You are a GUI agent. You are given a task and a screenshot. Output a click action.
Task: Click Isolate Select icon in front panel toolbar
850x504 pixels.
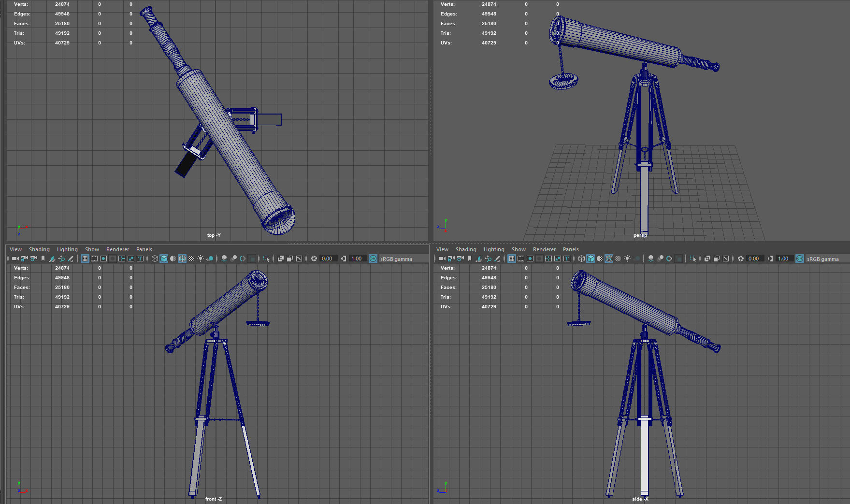coord(266,259)
